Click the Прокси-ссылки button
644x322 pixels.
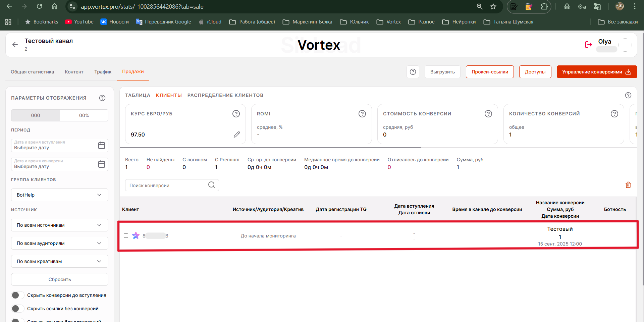(x=489, y=72)
